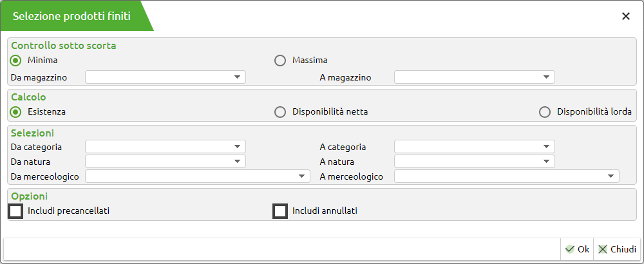Enable the Includi annullati checkbox
Viewport: 644px width, 264px height.
click(x=280, y=211)
